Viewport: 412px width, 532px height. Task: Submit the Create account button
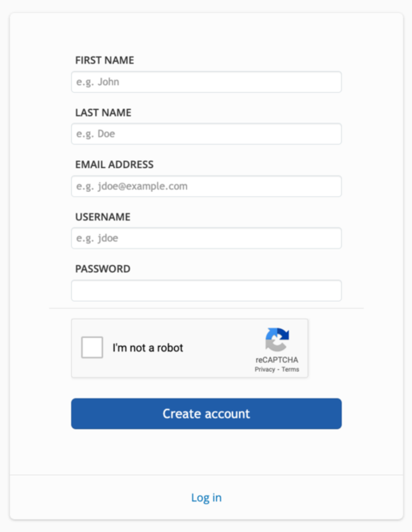206,414
